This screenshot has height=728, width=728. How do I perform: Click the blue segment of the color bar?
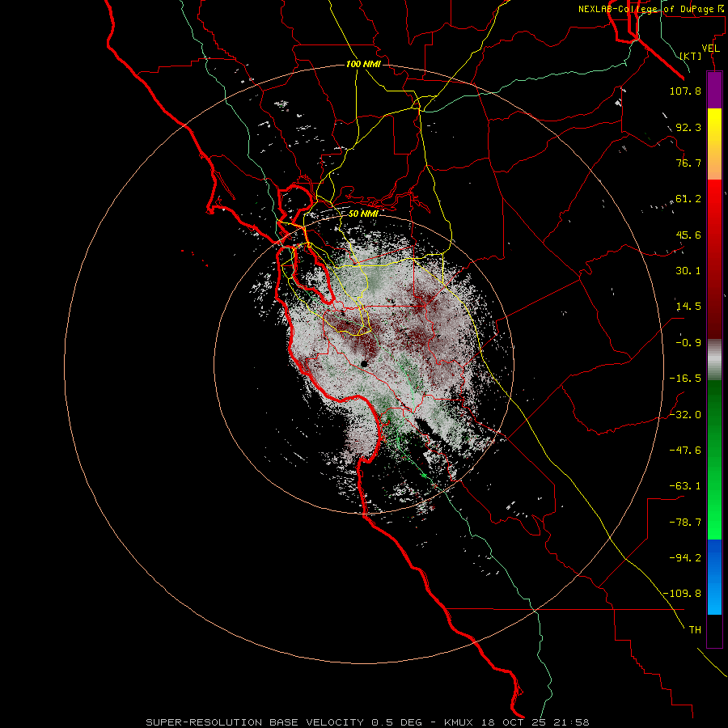(714, 577)
